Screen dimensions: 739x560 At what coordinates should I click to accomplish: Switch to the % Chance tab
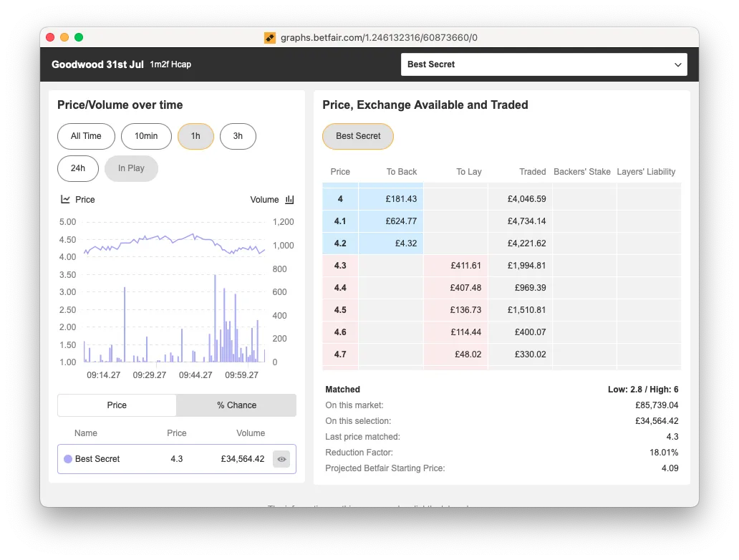click(x=236, y=405)
